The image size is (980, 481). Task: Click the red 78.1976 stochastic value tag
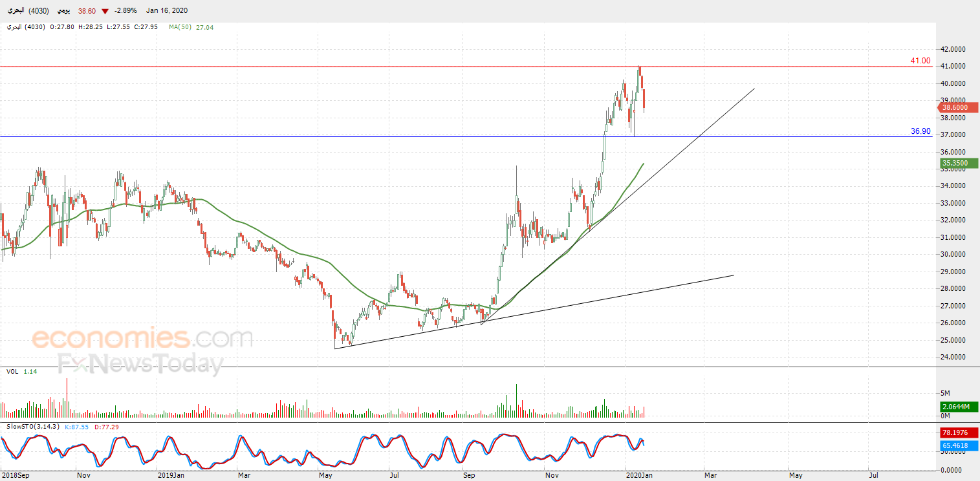[x=955, y=433]
